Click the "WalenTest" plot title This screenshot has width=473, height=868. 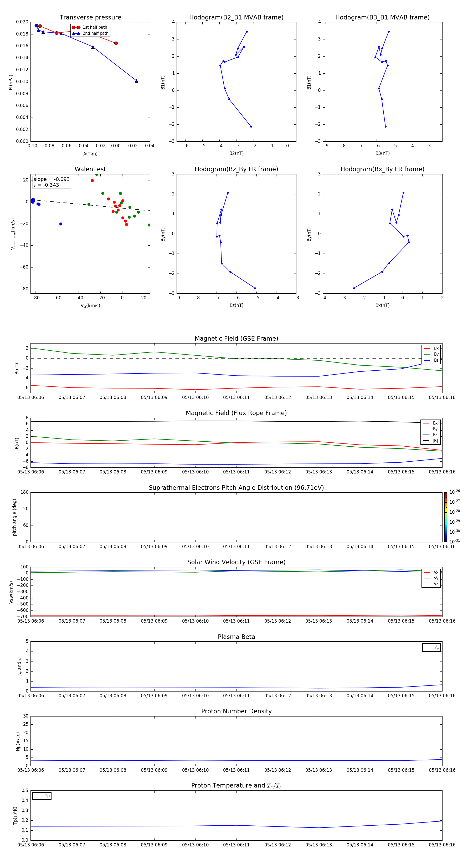coord(90,169)
